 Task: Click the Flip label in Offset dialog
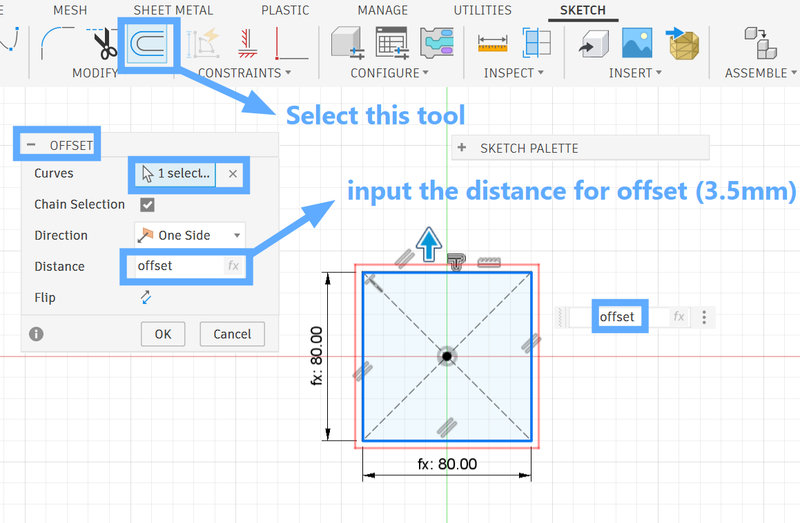(45, 297)
